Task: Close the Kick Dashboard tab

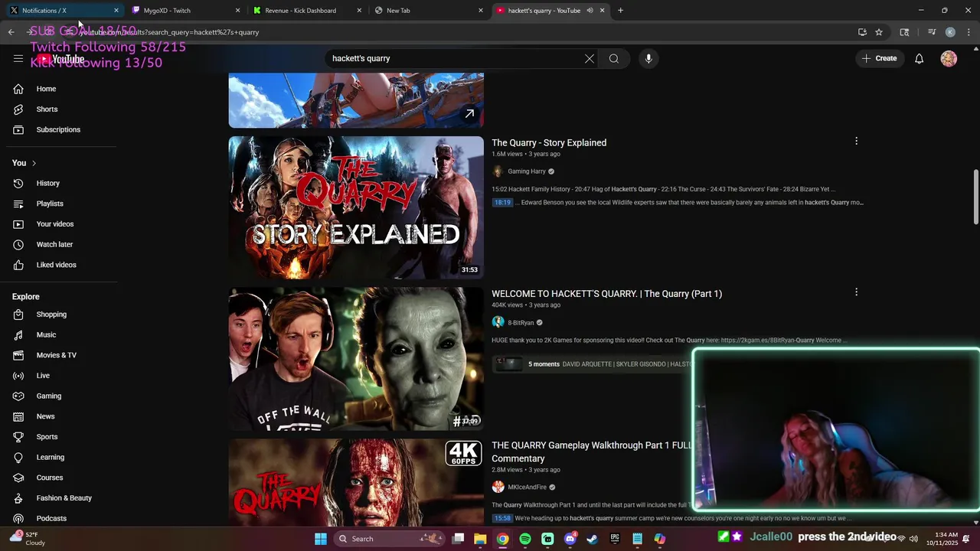Action: (x=359, y=11)
